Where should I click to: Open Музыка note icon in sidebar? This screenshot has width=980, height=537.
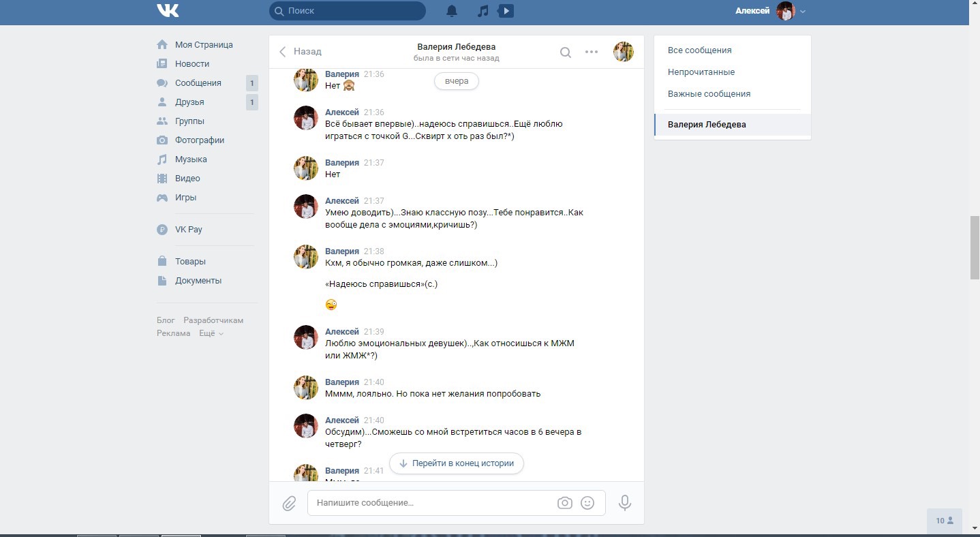162,159
